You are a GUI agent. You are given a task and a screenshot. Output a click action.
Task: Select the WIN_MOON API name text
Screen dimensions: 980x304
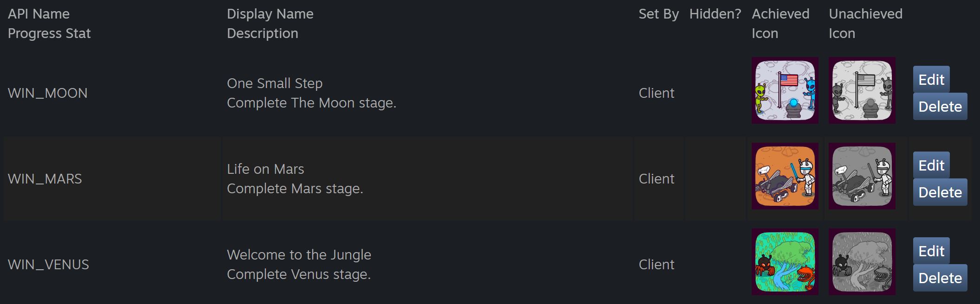[47, 93]
